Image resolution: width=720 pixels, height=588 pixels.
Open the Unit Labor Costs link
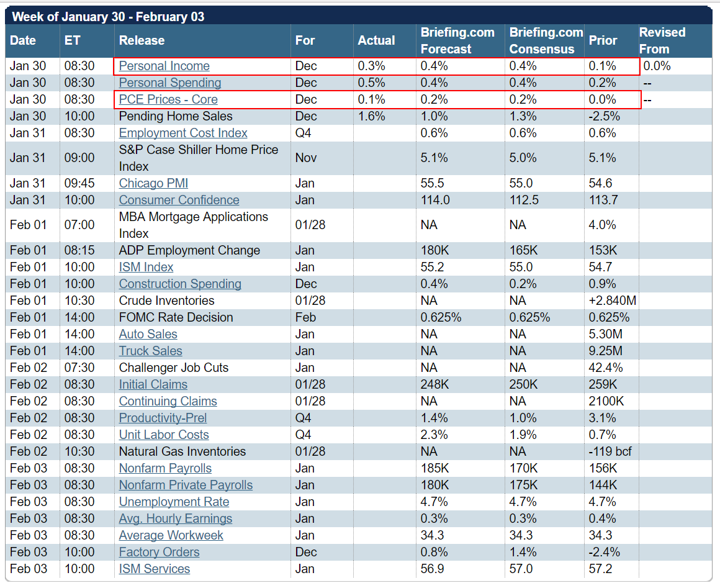pyautogui.click(x=163, y=435)
